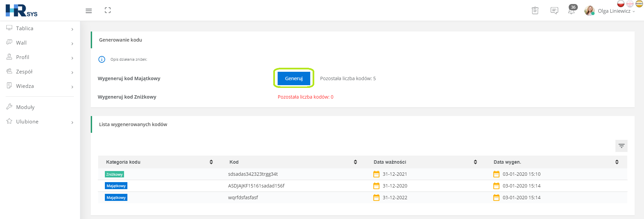Expand Ulubione chevron arrow
The height and width of the screenshot is (219, 644).
coord(72,122)
